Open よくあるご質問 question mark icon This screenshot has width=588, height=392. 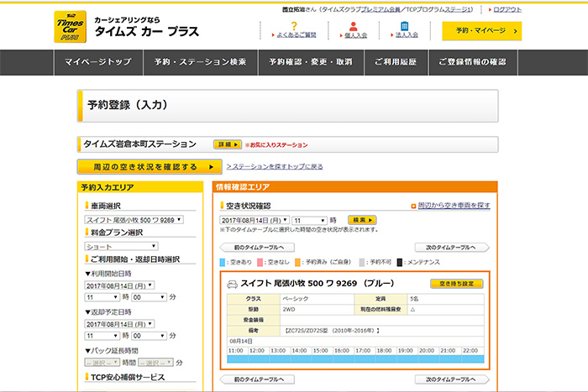point(295,26)
